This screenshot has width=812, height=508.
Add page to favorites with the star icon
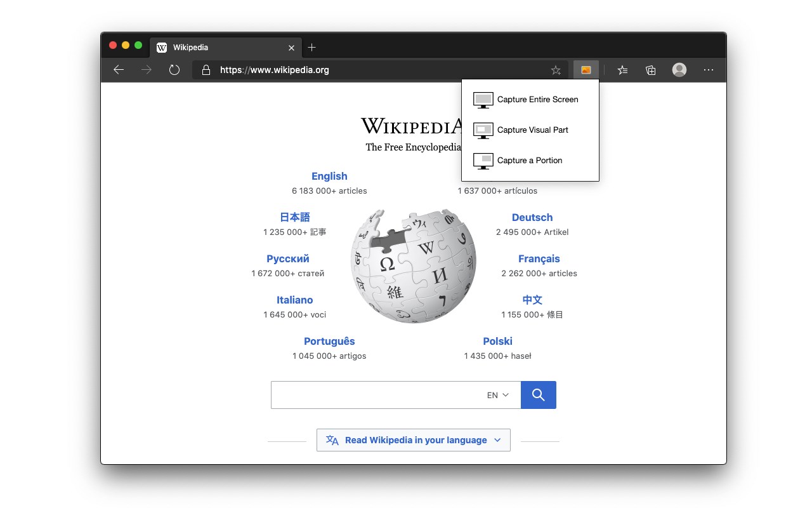(556, 70)
